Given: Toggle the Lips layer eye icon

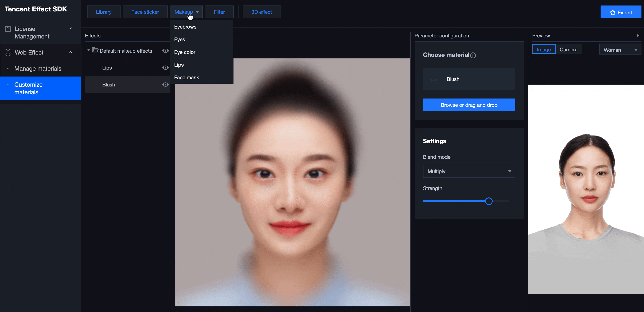Looking at the screenshot, I should tap(165, 68).
